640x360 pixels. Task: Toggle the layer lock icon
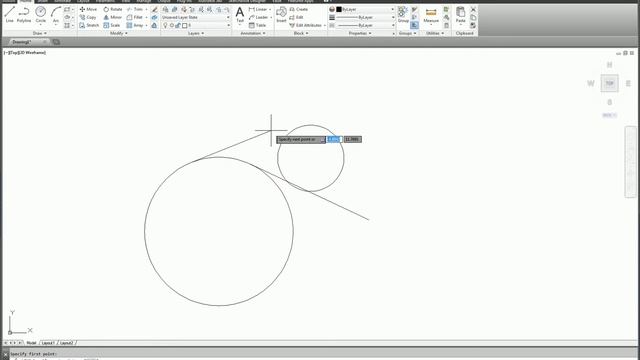(178, 25)
